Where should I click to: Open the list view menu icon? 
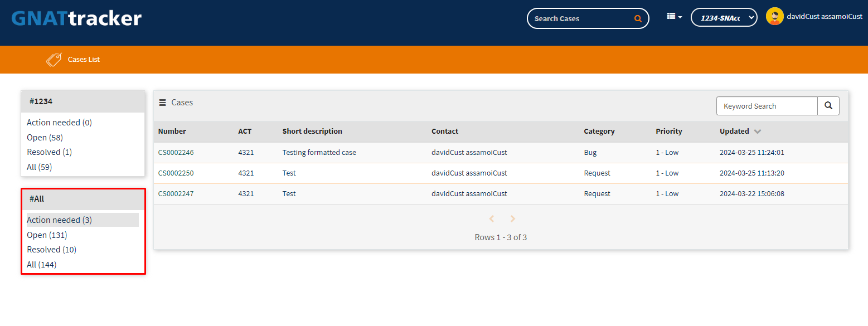click(675, 17)
